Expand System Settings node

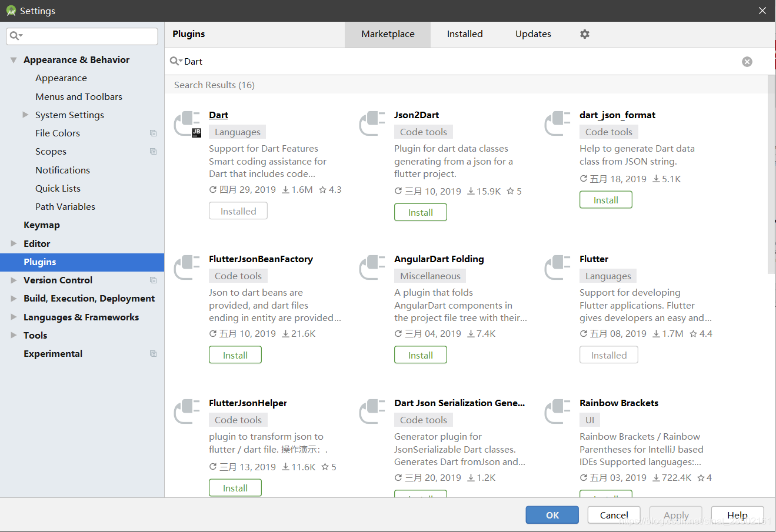tap(25, 115)
